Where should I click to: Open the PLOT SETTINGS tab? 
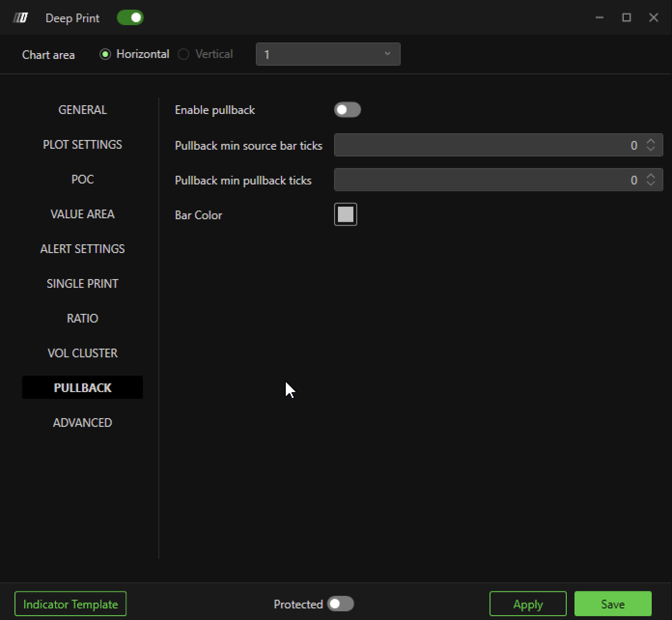tap(83, 144)
